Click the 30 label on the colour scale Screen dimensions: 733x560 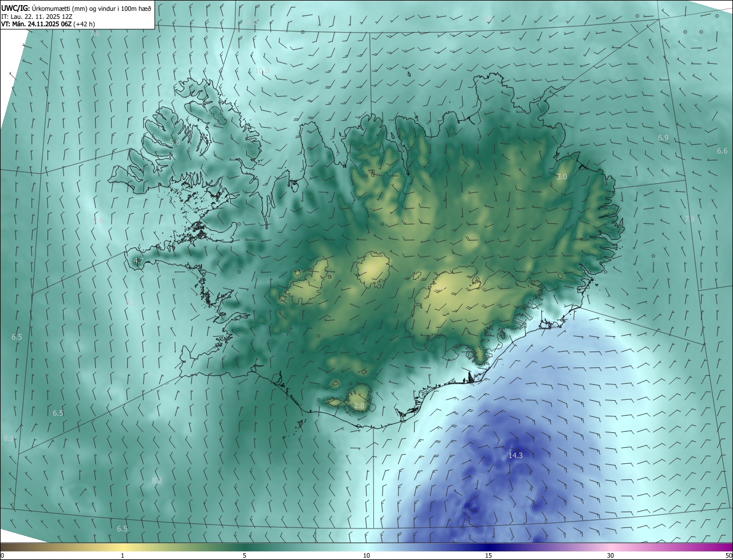tap(610, 555)
